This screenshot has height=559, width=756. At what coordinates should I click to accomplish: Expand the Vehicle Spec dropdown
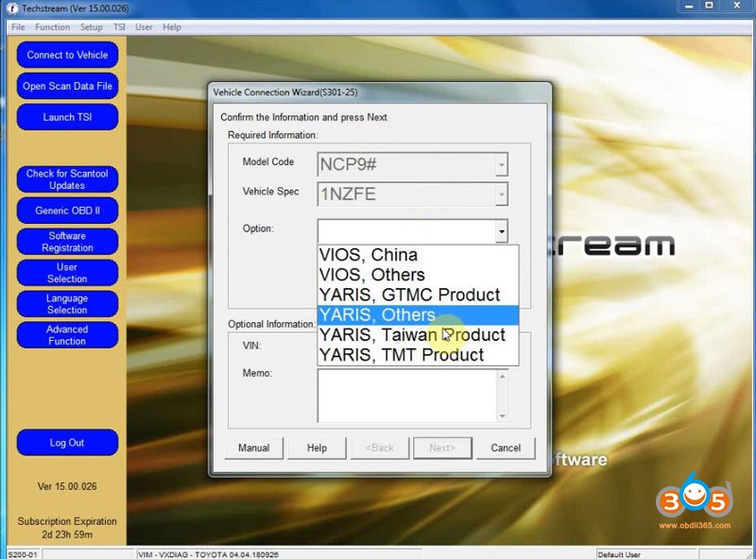[502, 195]
